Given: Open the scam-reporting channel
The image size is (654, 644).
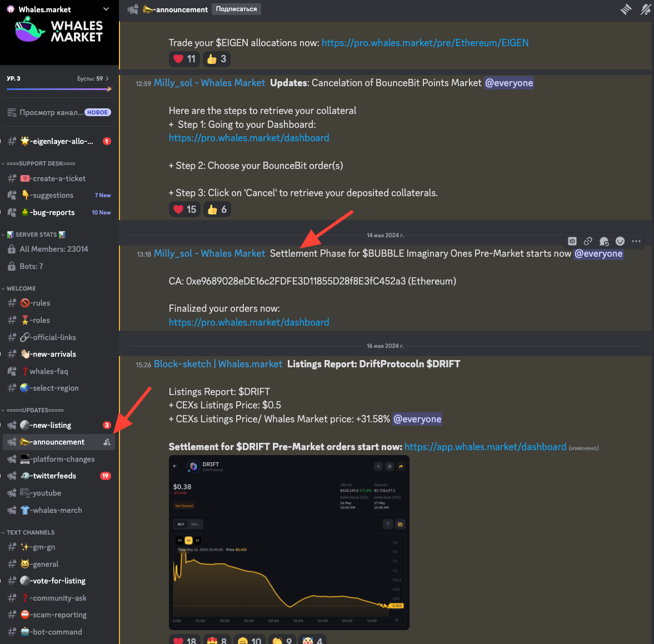Looking at the screenshot, I should [x=59, y=615].
